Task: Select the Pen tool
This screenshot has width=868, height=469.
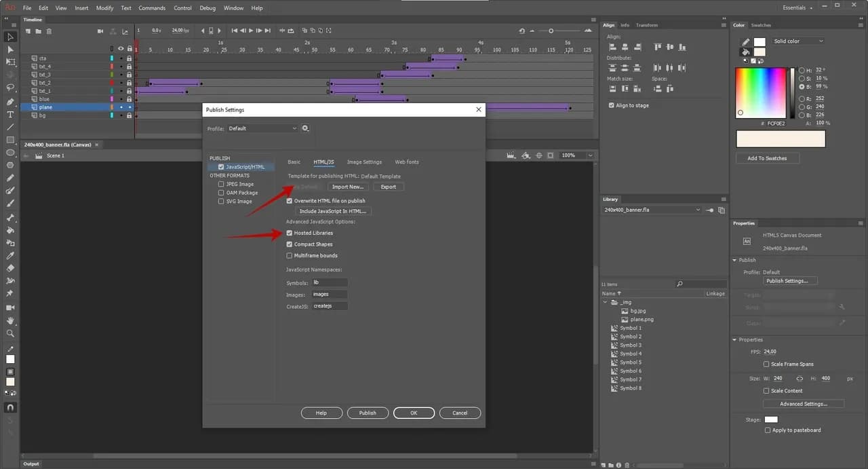Action: (10, 101)
